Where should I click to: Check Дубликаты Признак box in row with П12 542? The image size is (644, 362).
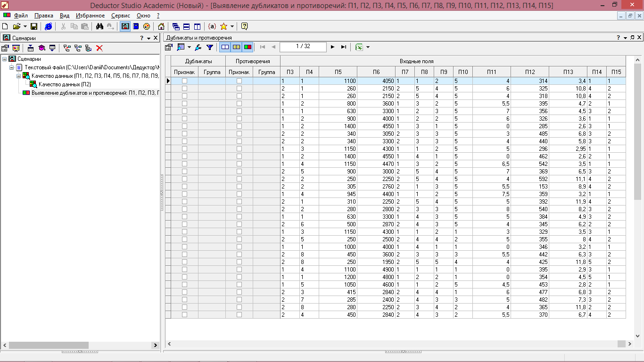coord(184,164)
